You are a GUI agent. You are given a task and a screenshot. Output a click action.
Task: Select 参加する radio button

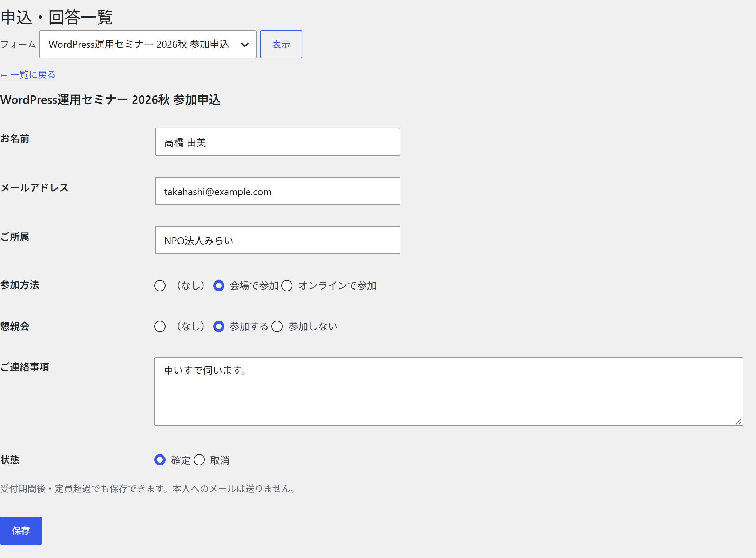click(219, 326)
